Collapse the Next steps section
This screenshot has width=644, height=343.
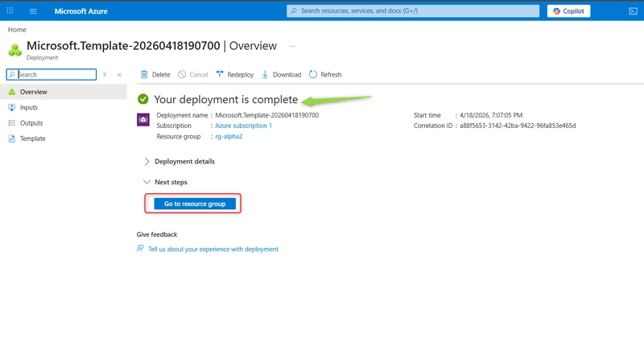(166, 182)
